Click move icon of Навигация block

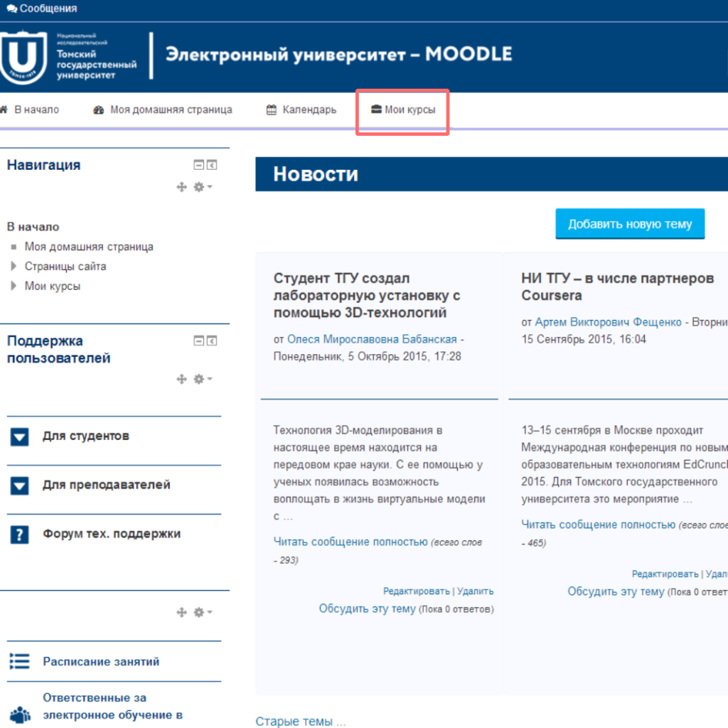coord(181,187)
